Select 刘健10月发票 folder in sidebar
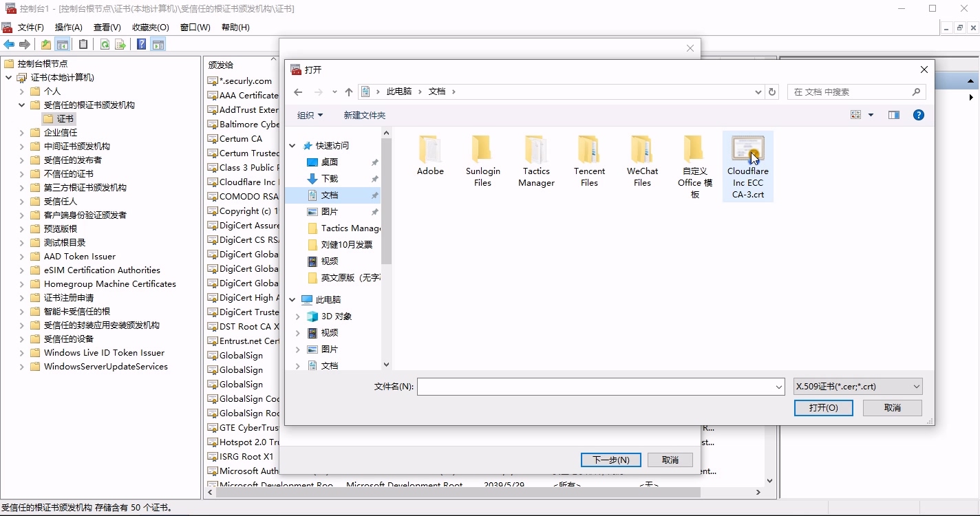The width and height of the screenshot is (980, 516). coord(347,245)
